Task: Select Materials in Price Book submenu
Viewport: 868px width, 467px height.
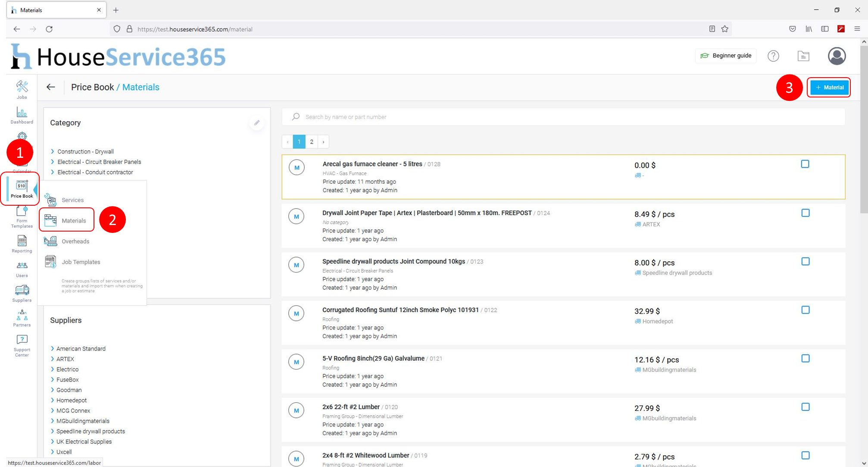Action: [x=66, y=220]
